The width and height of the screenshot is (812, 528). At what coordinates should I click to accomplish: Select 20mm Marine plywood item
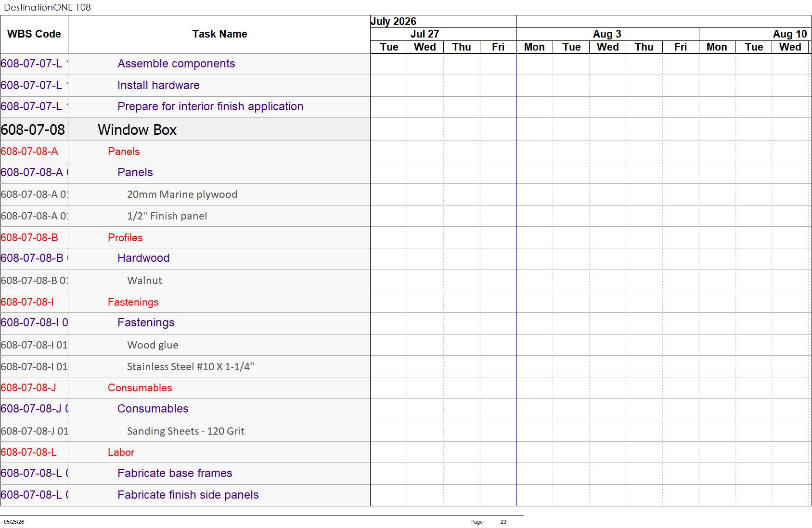coord(182,194)
